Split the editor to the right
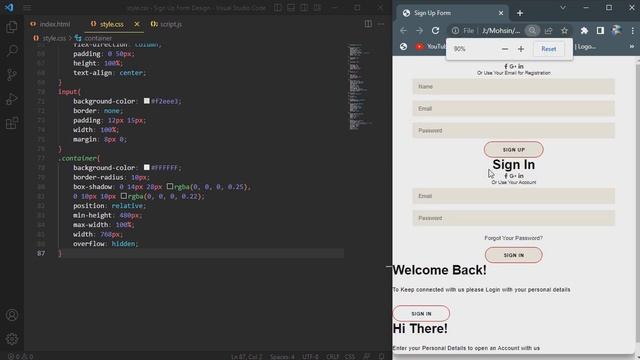Image resolution: width=640 pixels, height=360 pixels. [x=368, y=24]
